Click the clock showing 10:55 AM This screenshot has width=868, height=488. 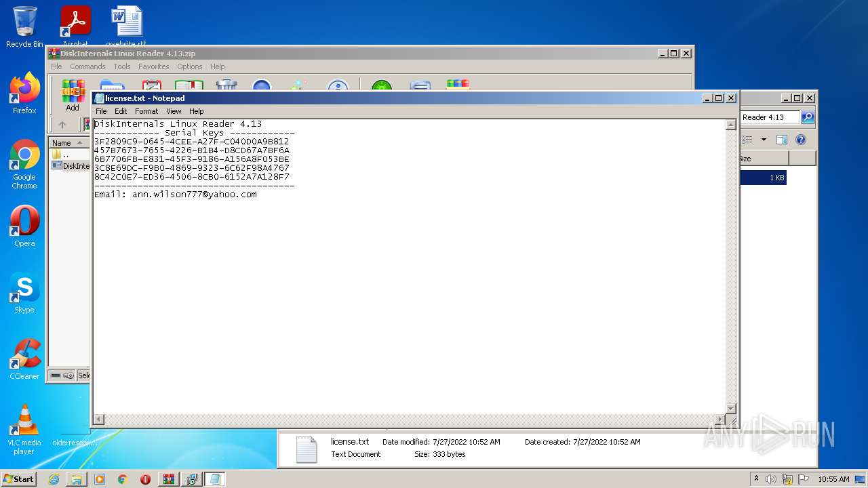[x=833, y=479]
